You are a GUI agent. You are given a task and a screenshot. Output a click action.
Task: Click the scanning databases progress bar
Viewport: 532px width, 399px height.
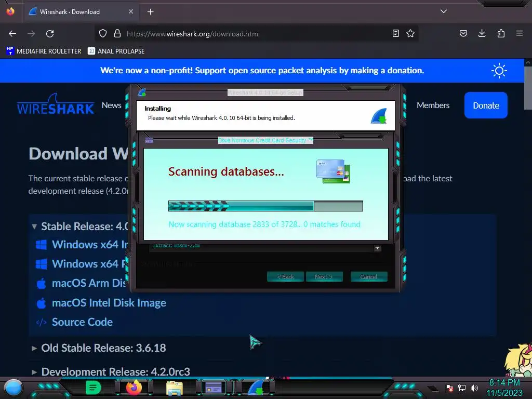point(265,206)
